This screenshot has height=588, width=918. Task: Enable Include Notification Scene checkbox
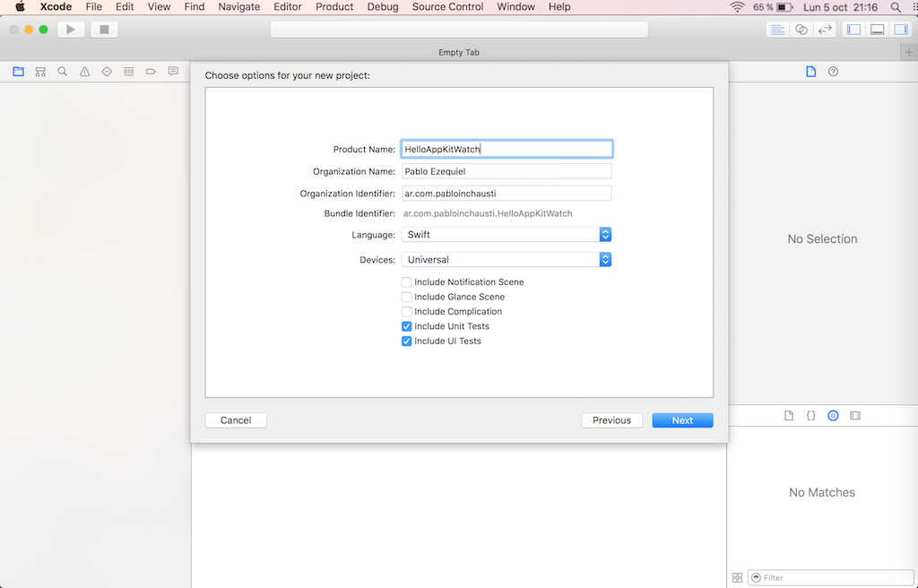[x=406, y=282]
